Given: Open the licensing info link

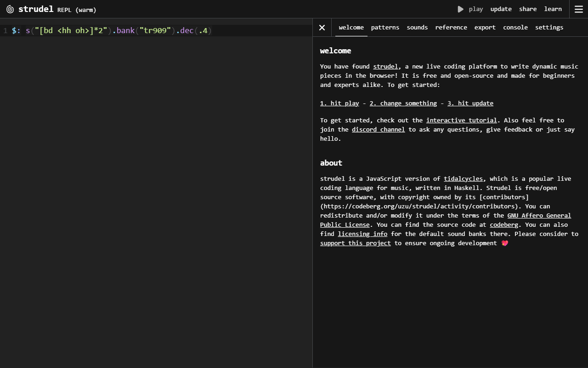Looking at the screenshot, I should [x=362, y=234].
